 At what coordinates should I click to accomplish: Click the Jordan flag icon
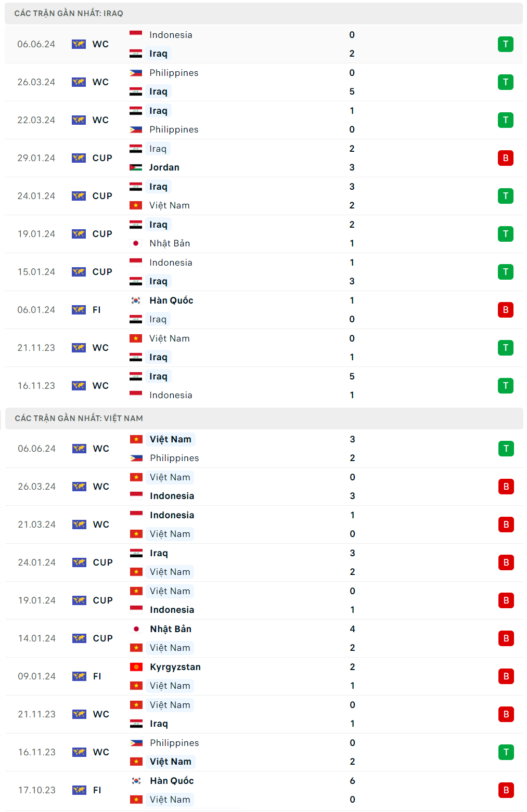pyautogui.click(x=136, y=167)
